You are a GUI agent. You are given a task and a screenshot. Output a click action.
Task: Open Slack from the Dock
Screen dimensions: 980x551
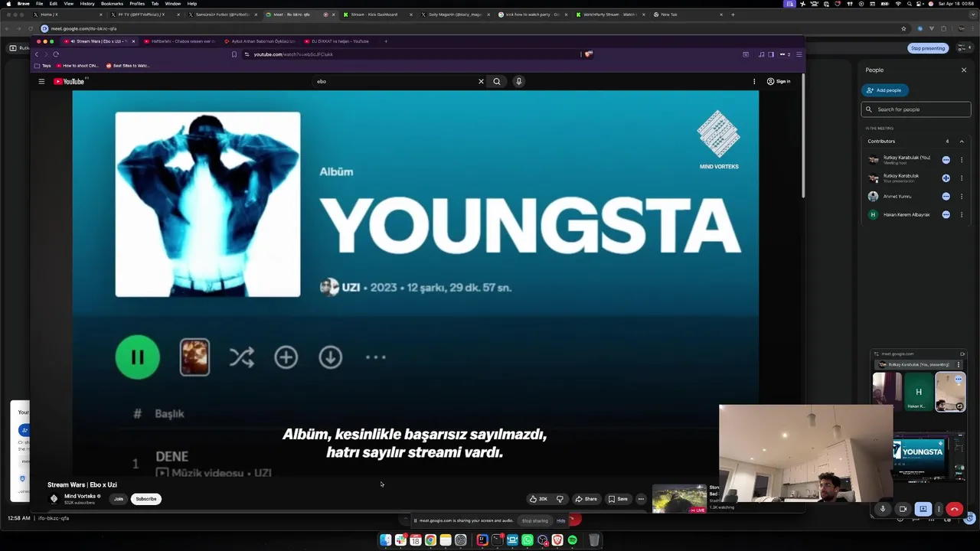click(400, 540)
